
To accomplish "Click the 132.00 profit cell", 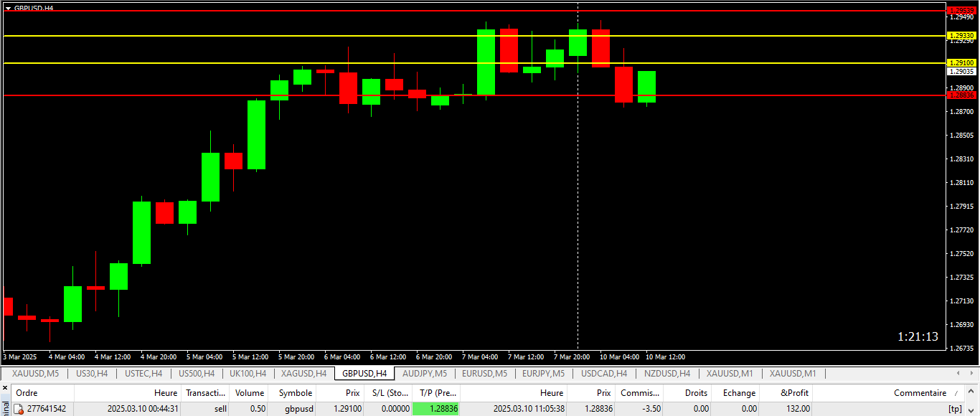I will 798,409.
